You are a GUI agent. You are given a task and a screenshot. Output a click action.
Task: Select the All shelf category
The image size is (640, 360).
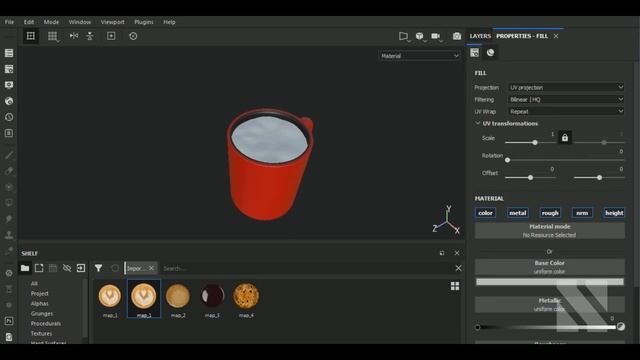pos(34,283)
